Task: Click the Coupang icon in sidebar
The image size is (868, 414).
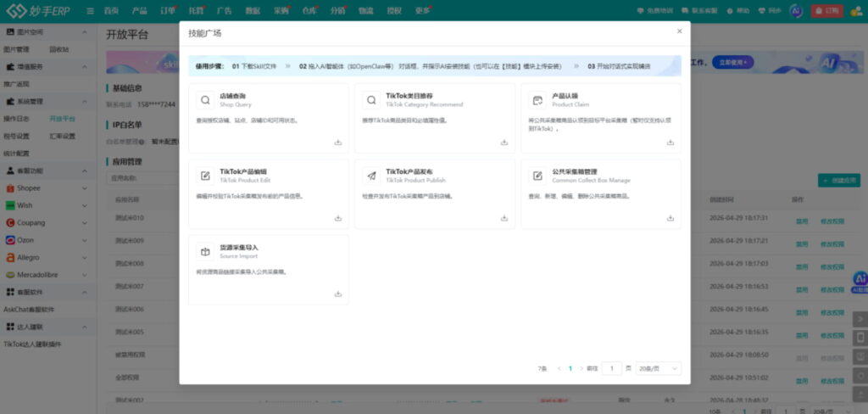Action: point(10,223)
